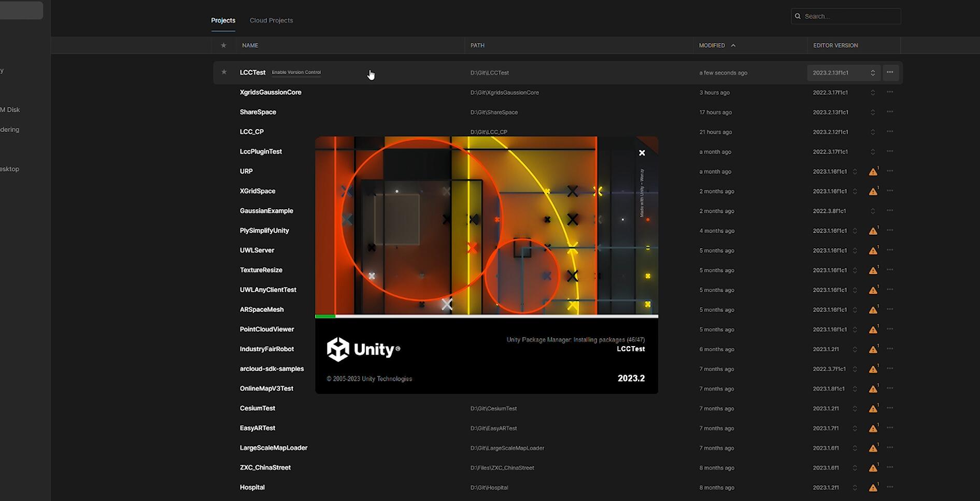Click the Unity logo on splash screen
The height and width of the screenshot is (501, 980).
point(363,349)
